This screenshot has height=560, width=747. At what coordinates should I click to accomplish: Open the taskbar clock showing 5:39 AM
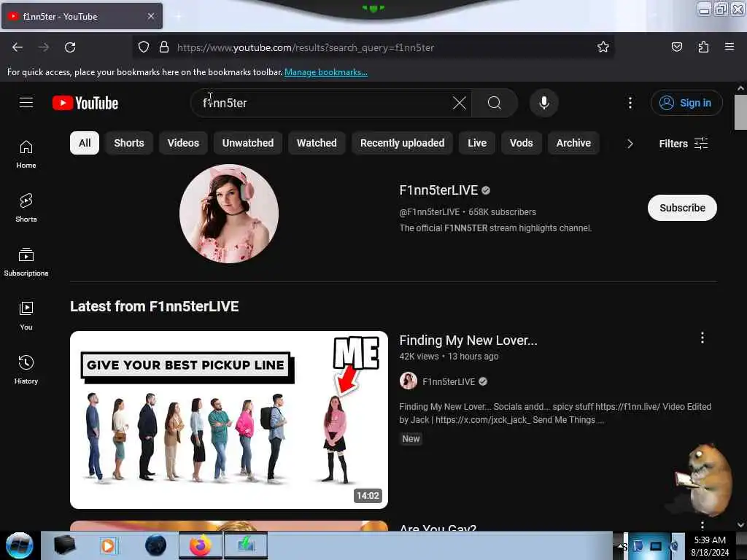point(710,545)
